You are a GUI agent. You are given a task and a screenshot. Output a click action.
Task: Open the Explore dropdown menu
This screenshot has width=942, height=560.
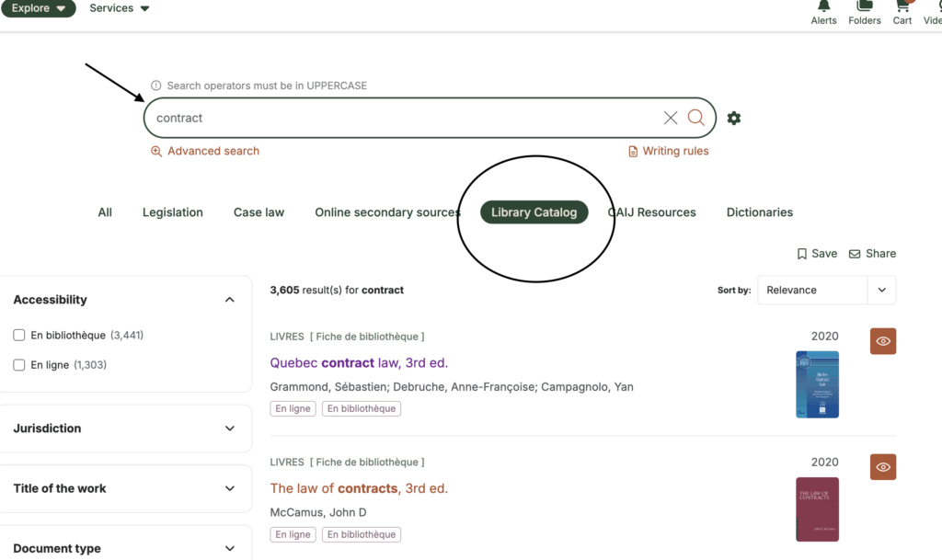(x=38, y=8)
